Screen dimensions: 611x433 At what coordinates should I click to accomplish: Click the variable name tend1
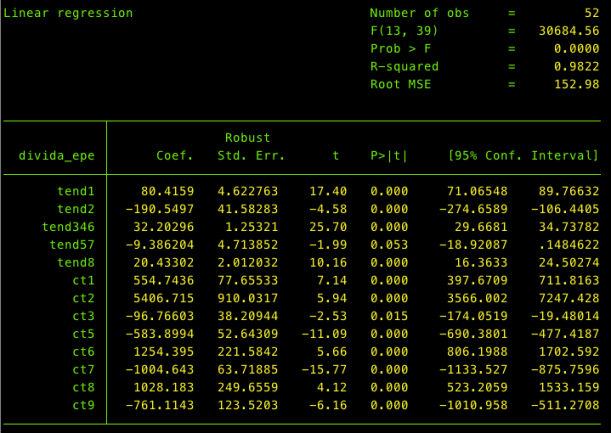(x=76, y=190)
